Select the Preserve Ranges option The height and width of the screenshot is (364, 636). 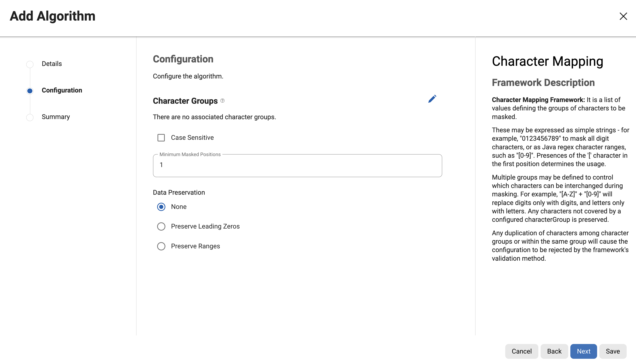[x=161, y=246]
